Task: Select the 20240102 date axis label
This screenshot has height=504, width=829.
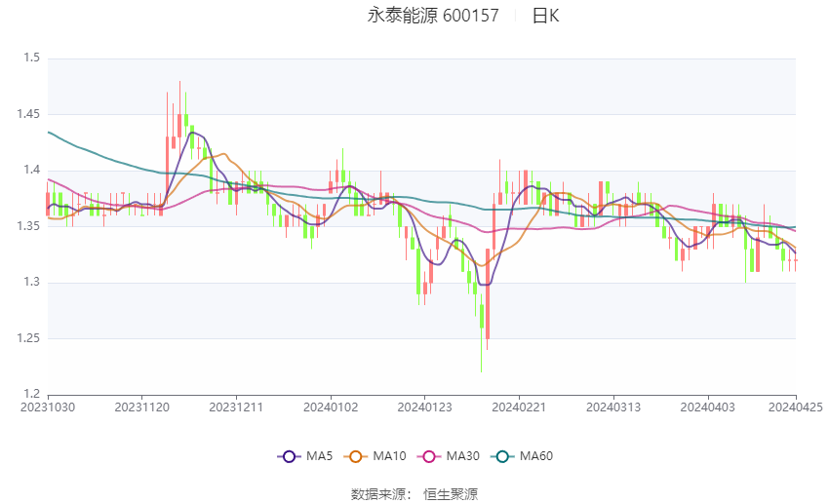Action: pos(331,407)
